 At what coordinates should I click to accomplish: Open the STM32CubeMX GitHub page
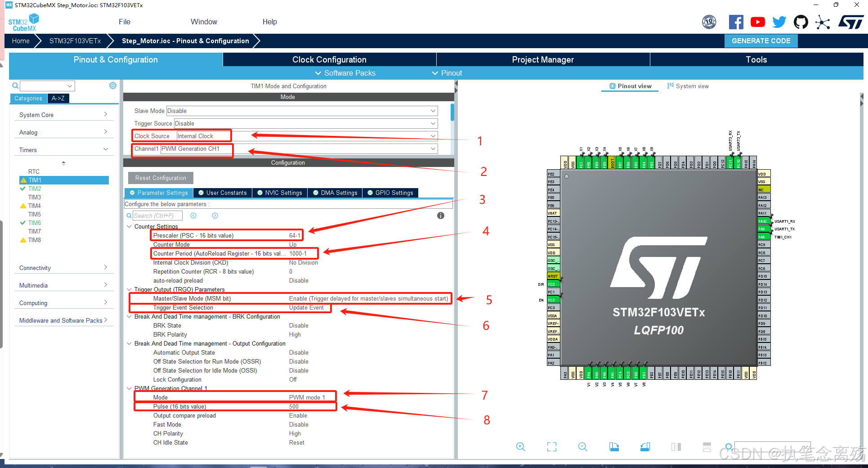[x=801, y=21]
